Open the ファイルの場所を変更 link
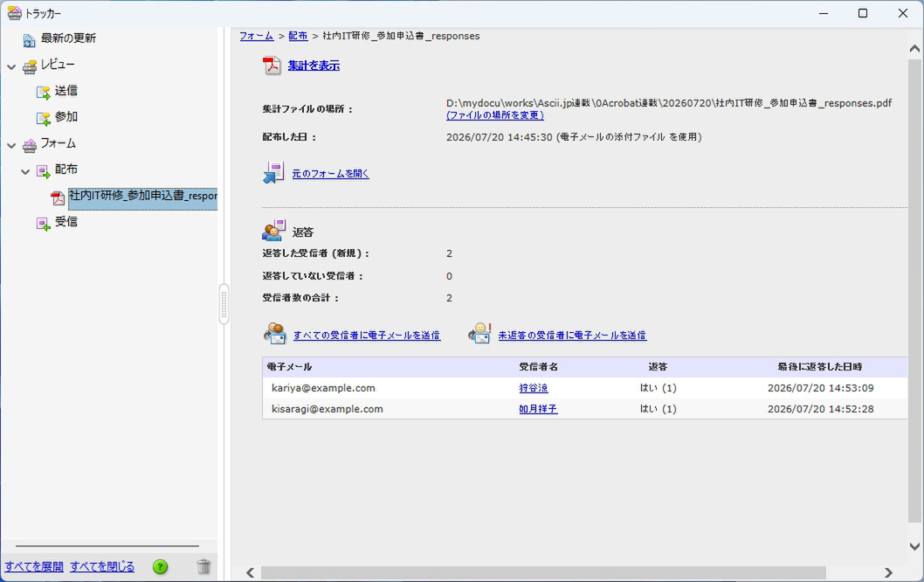 [495, 115]
